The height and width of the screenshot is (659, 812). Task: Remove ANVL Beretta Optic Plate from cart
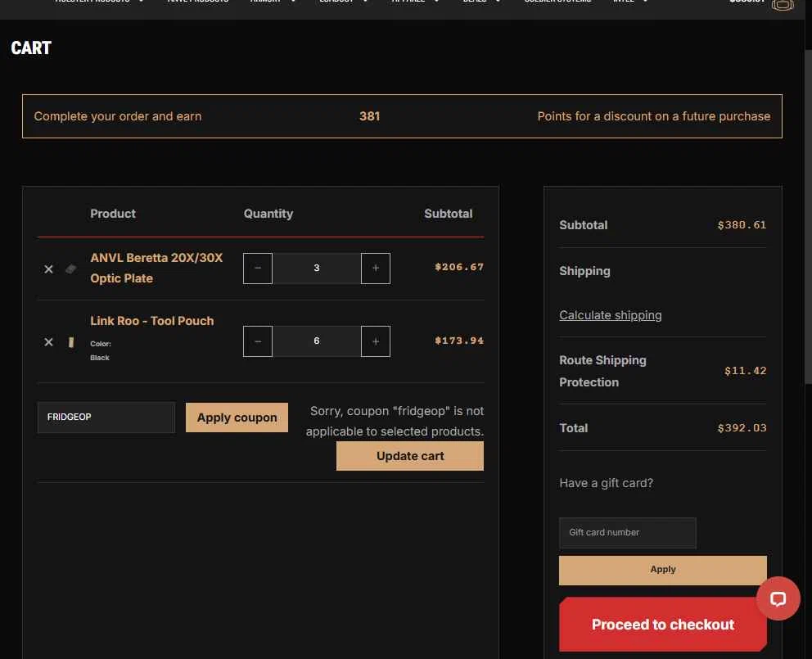point(48,269)
